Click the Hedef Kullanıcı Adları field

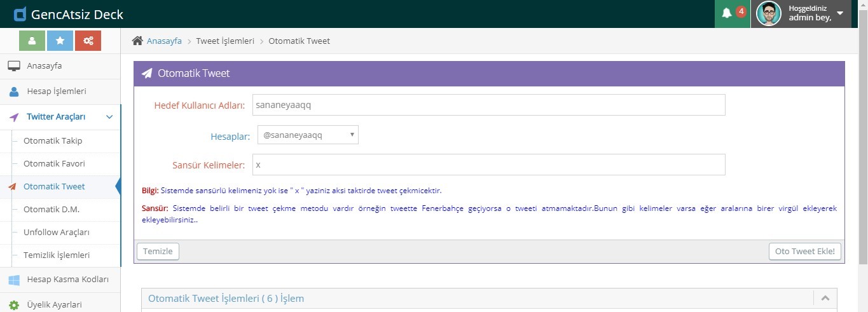(488, 105)
